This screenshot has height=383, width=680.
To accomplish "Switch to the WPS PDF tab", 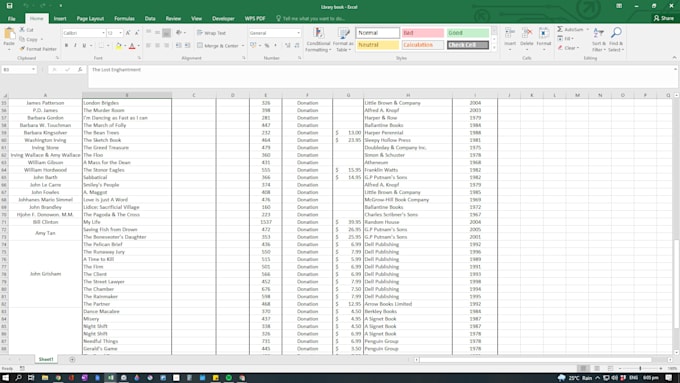I will (255, 19).
